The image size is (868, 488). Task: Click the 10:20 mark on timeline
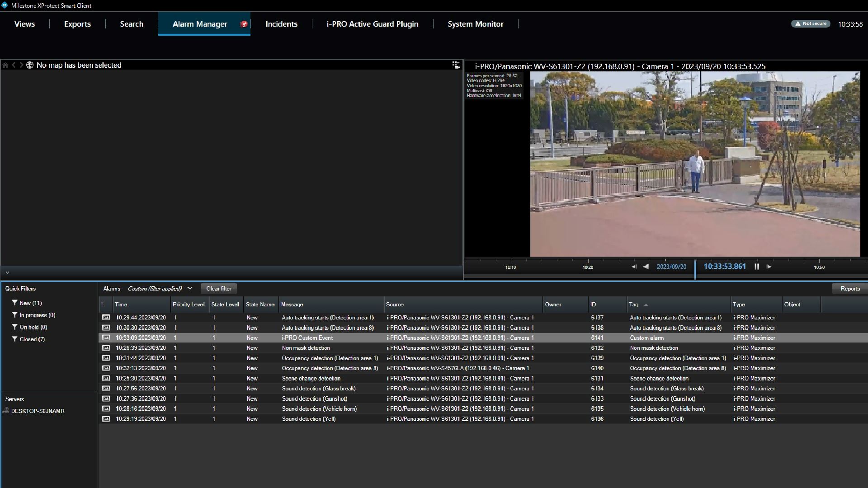click(588, 267)
